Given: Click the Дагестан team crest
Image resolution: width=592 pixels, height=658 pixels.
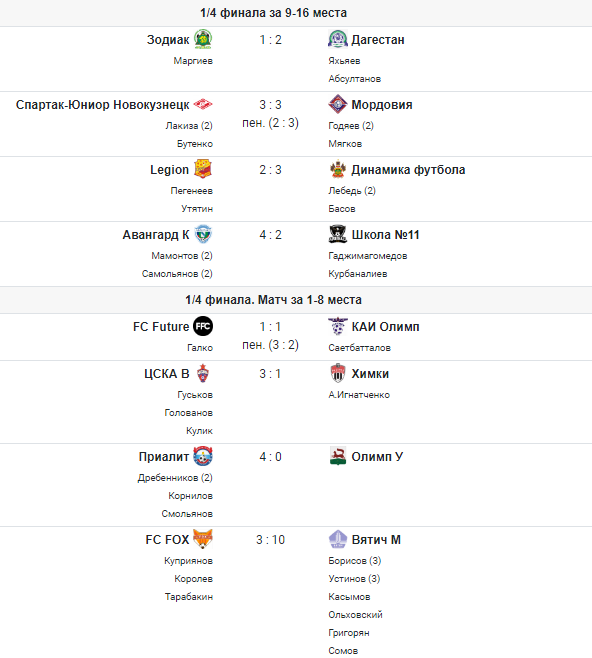Looking at the screenshot, I should (338, 39).
